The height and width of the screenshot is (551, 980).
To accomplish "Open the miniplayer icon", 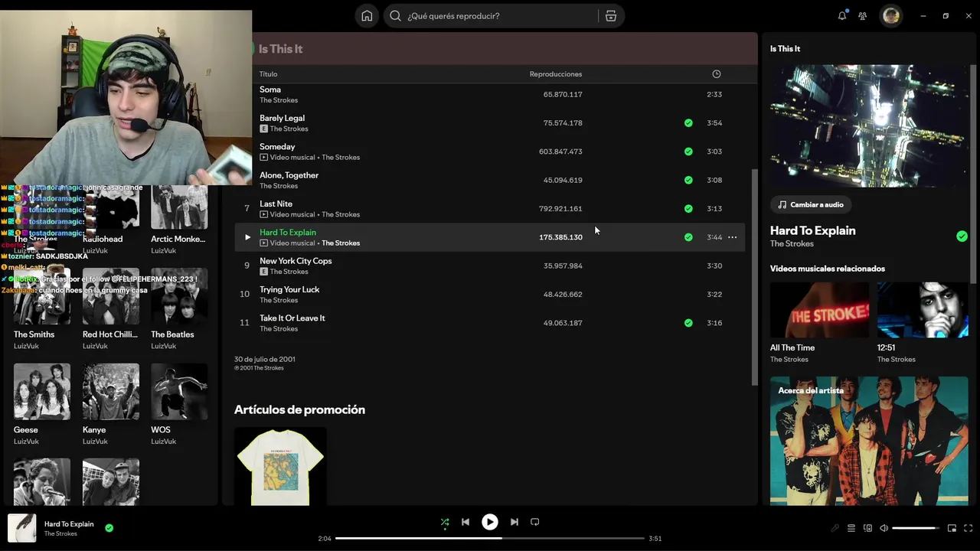I will pos(952,528).
